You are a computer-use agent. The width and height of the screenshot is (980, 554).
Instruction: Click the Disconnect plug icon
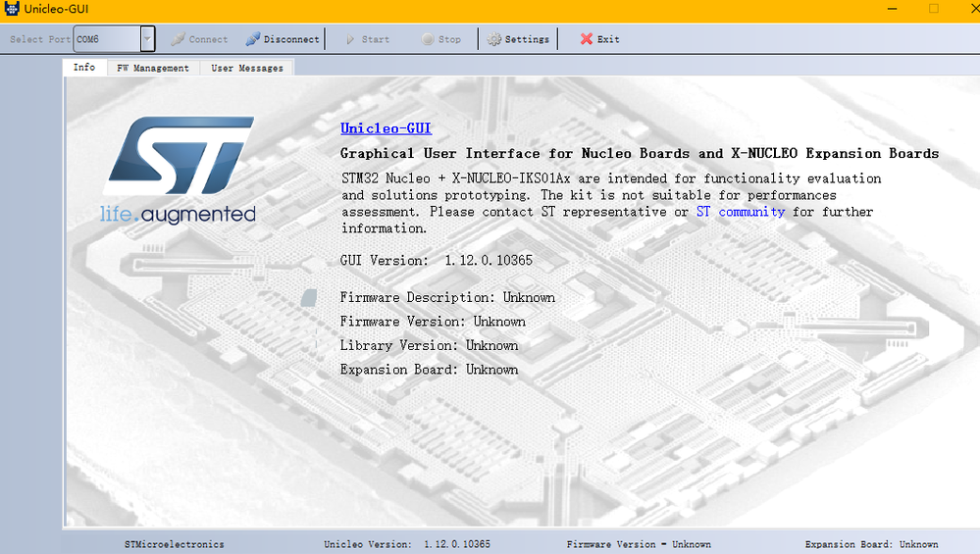coord(252,38)
